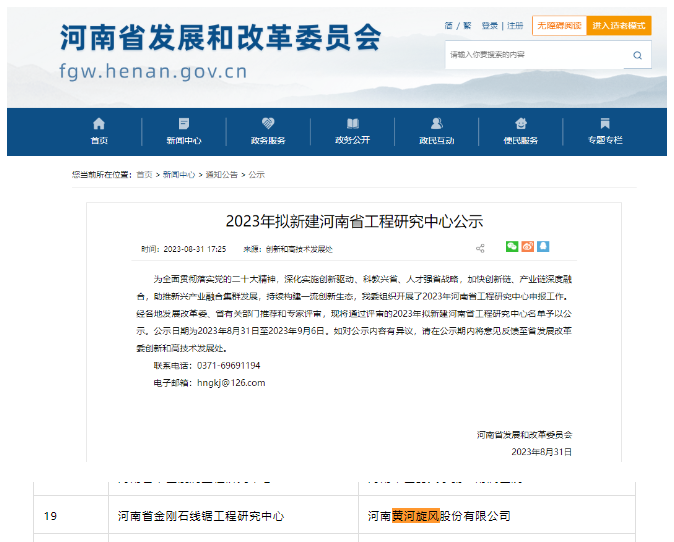Click the article title 2023年拟新建河南省工程研究中心公示
Viewport: 674px width, 542px height.
354,221
